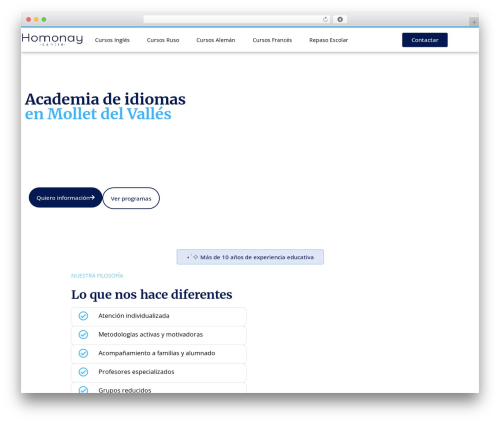The height and width of the screenshot is (423, 500).
Task: Click the check icon beside Atención individualizada
Action: point(83,316)
